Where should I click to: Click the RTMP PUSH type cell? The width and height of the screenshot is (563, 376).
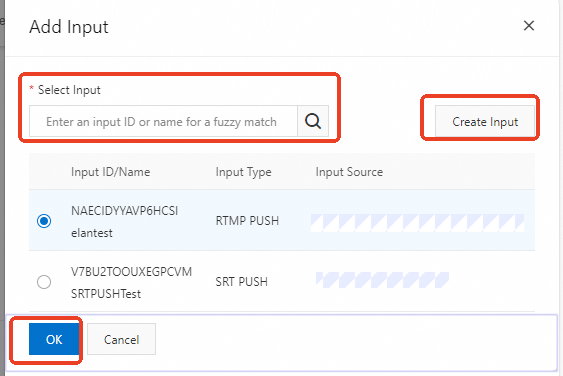pyautogui.click(x=247, y=221)
